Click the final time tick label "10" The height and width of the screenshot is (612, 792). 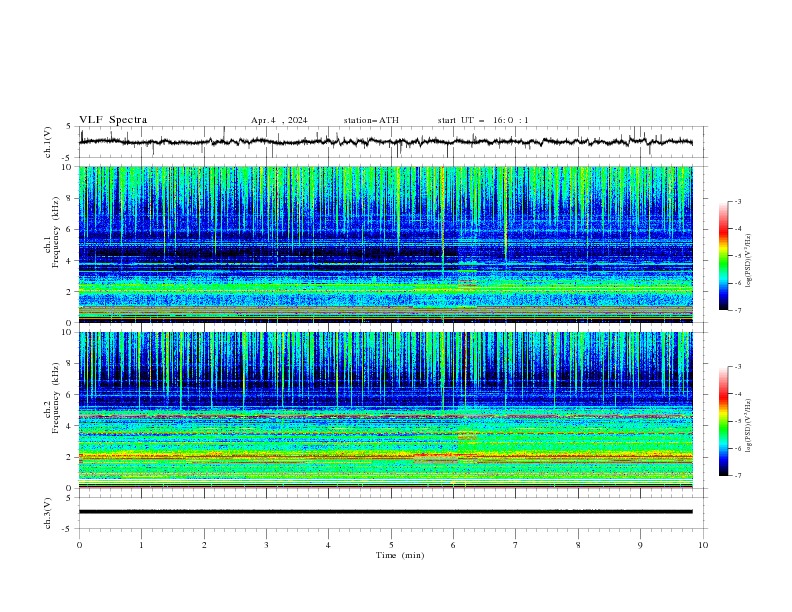click(x=703, y=545)
